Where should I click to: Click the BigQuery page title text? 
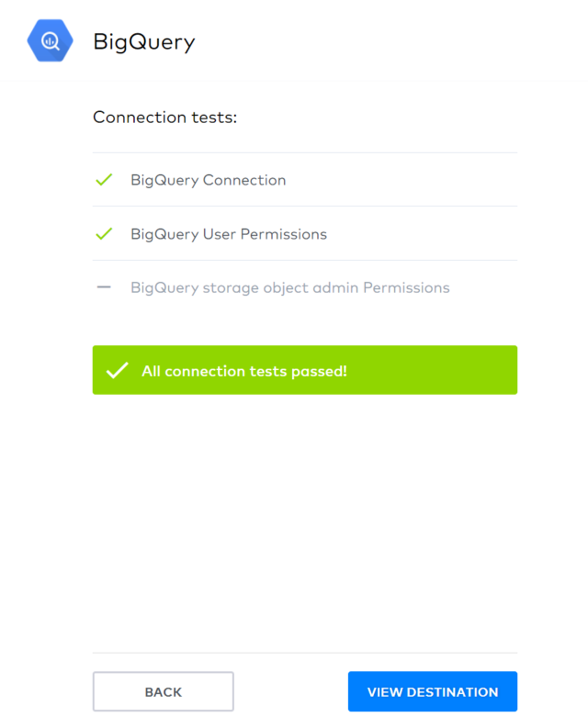point(144,42)
